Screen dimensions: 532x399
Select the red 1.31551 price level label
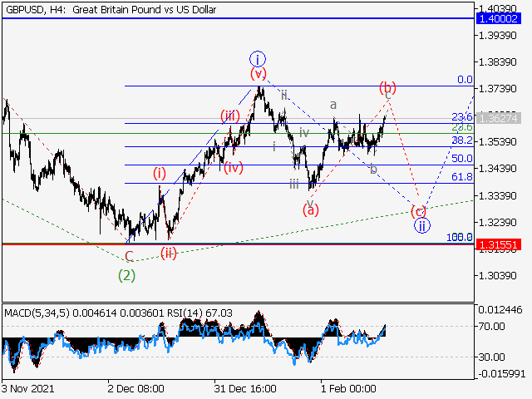[x=498, y=244]
